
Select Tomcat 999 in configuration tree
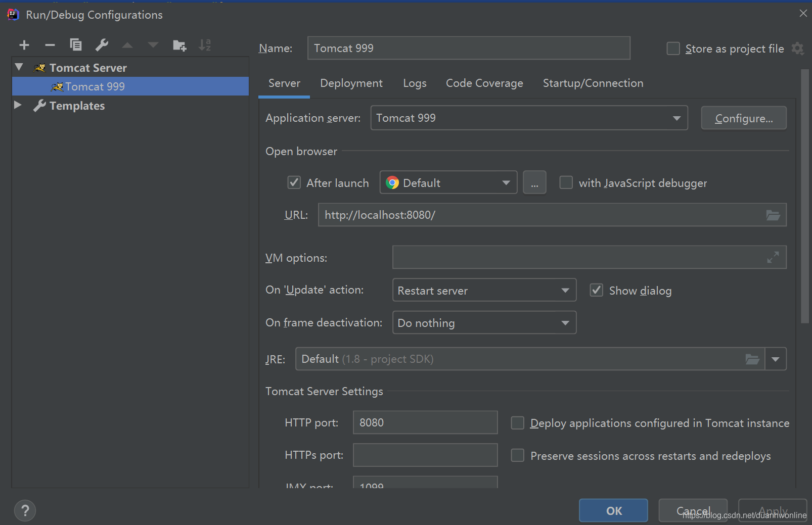tap(130, 86)
